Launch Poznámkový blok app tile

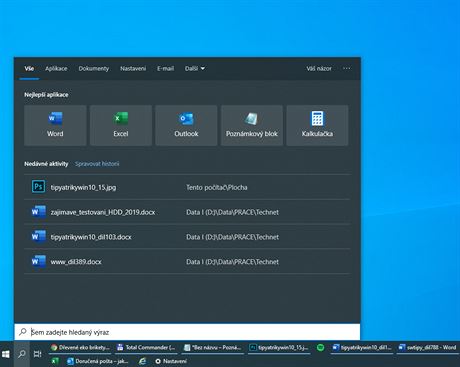(x=252, y=126)
